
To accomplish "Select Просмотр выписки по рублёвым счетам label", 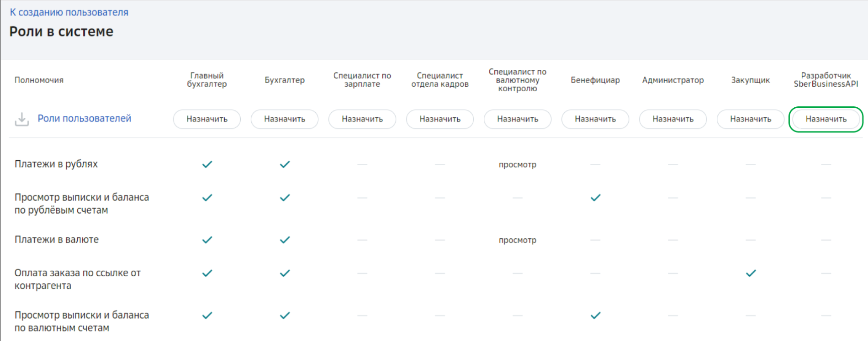I will coord(82,204).
